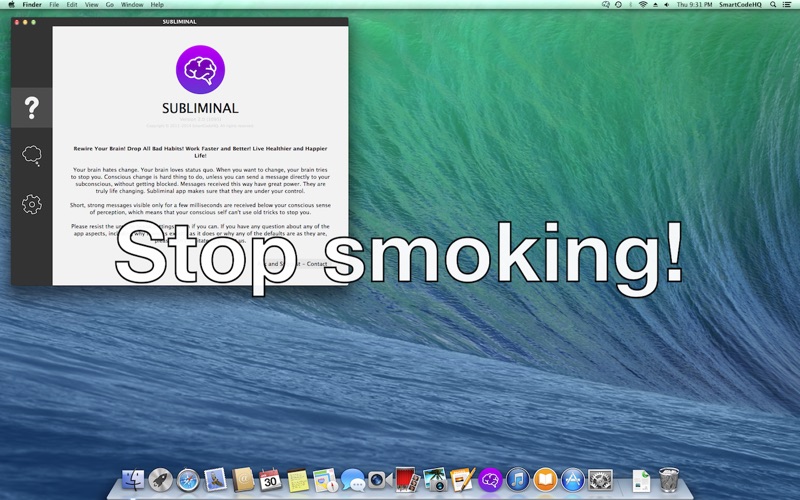The width and height of the screenshot is (800, 500).
Task: Open the SmartCodeHQ user menu
Action: 743,5
